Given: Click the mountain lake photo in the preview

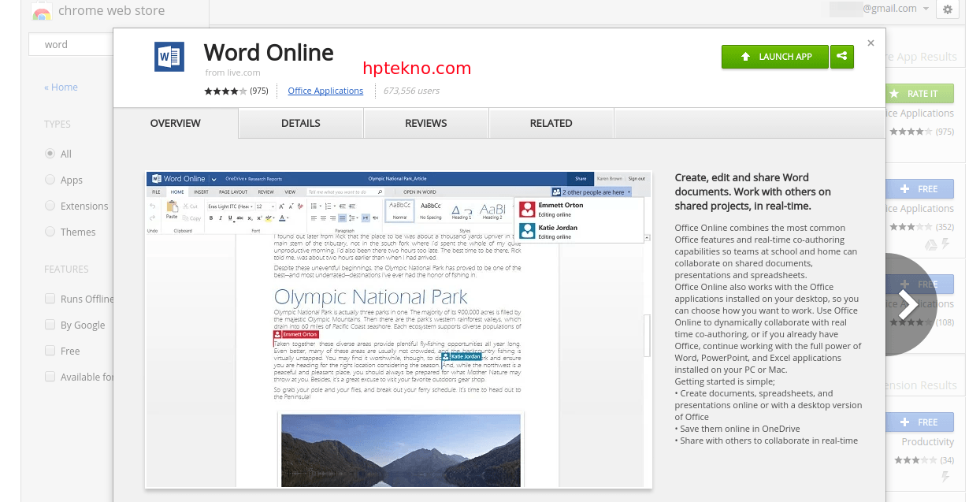Looking at the screenshot, I should pos(401,450).
